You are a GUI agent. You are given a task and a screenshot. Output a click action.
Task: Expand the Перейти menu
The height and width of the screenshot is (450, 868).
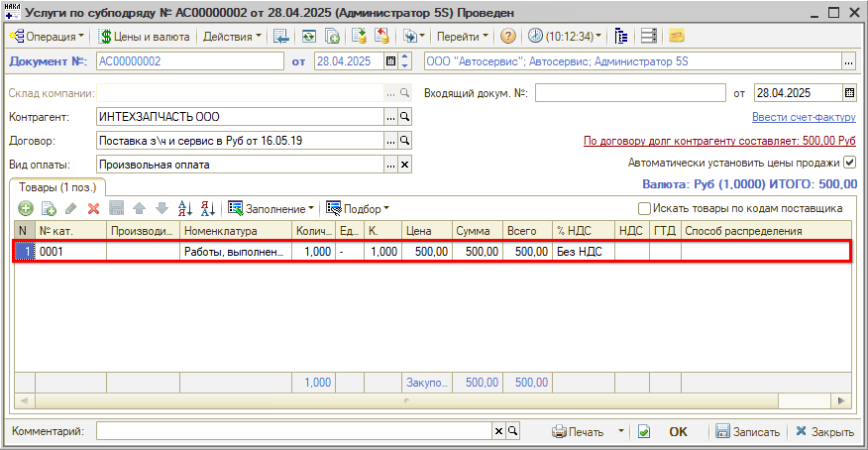(463, 37)
